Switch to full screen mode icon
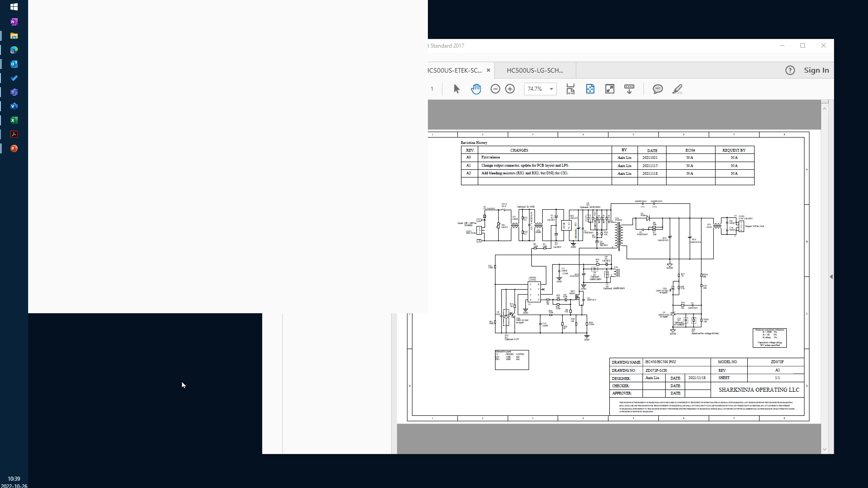Screen dimensions: 868x488 tap(610, 89)
